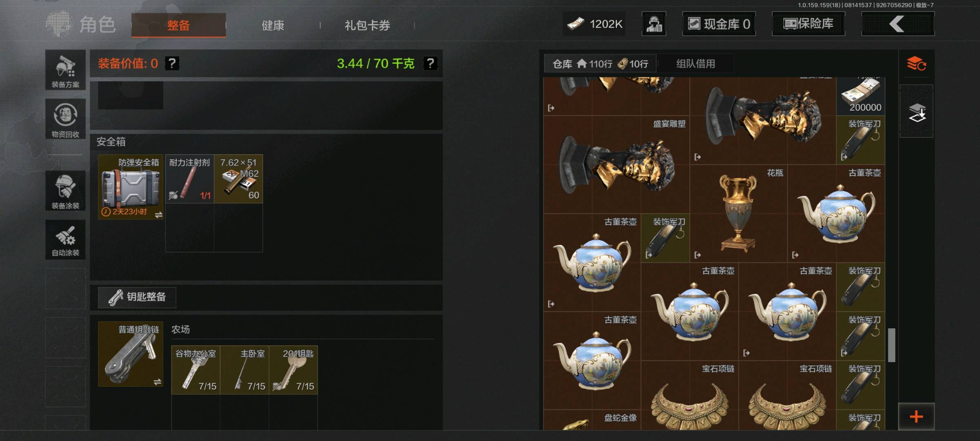The height and width of the screenshot is (441, 980).
Task: Toggle swap arrows on 防弹安全箱
Action: pyautogui.click(x=158, y=214)
